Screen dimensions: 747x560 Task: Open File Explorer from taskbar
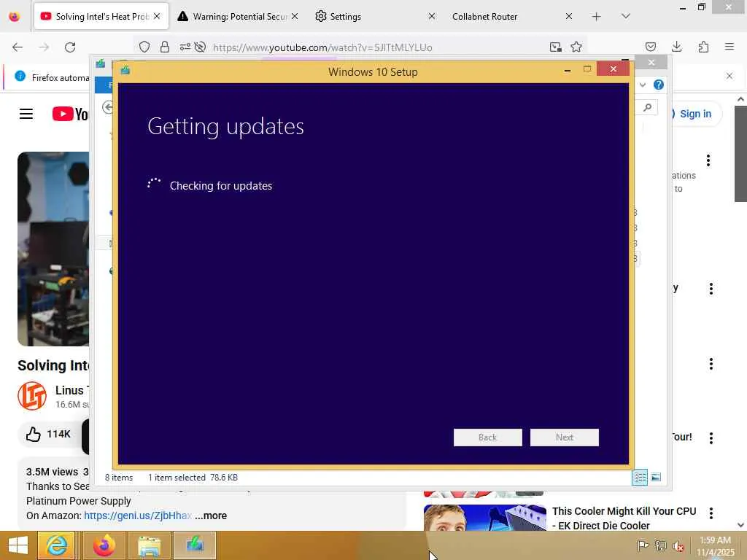149,545
